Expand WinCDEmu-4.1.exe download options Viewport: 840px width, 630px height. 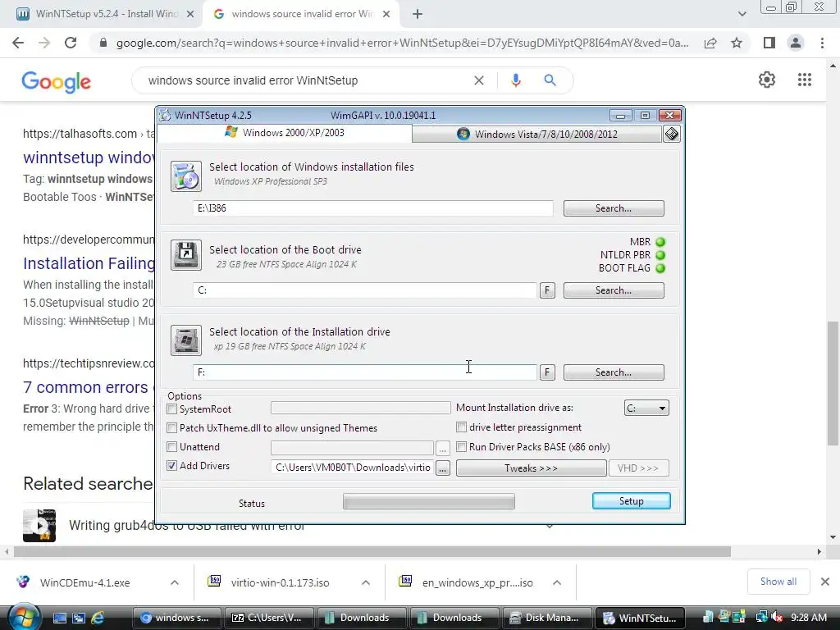tap(175, 582)
